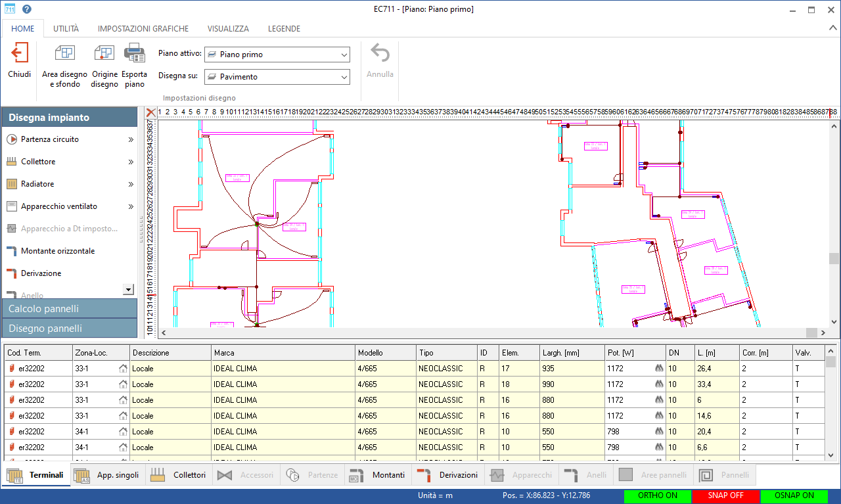The height and width of the screenshot is (504, 841).
Task: Click the Esporta piano printer icon
Action: [134, 53]
